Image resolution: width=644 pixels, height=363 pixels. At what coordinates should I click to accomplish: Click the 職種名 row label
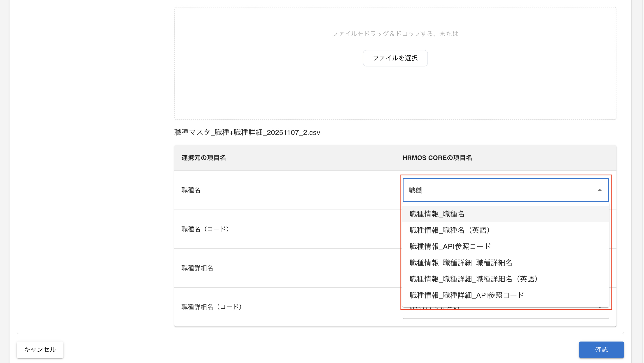191,190
